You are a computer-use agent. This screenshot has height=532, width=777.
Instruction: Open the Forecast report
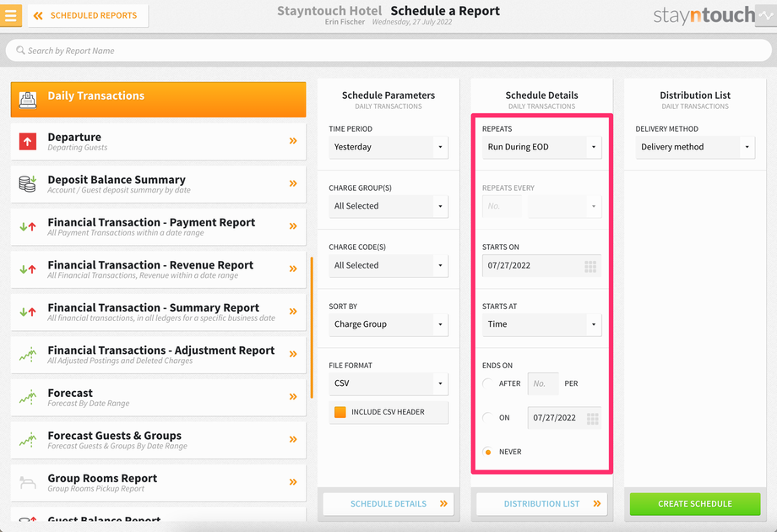pos(159,397)
